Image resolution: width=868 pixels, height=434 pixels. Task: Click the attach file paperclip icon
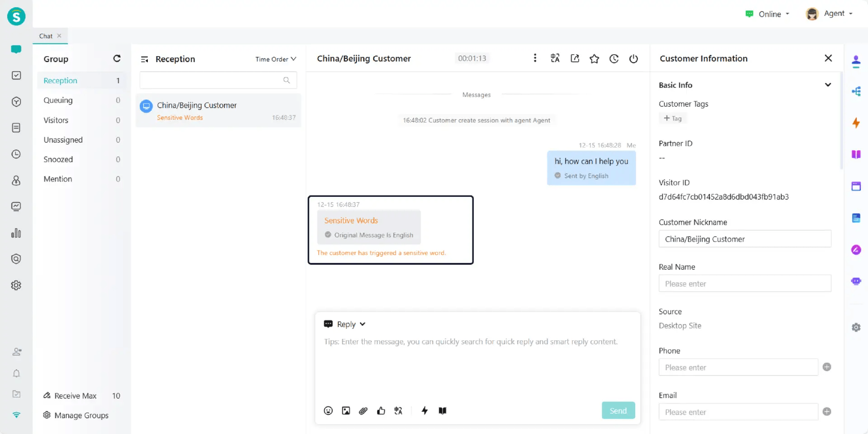click(x=363, y=410)
